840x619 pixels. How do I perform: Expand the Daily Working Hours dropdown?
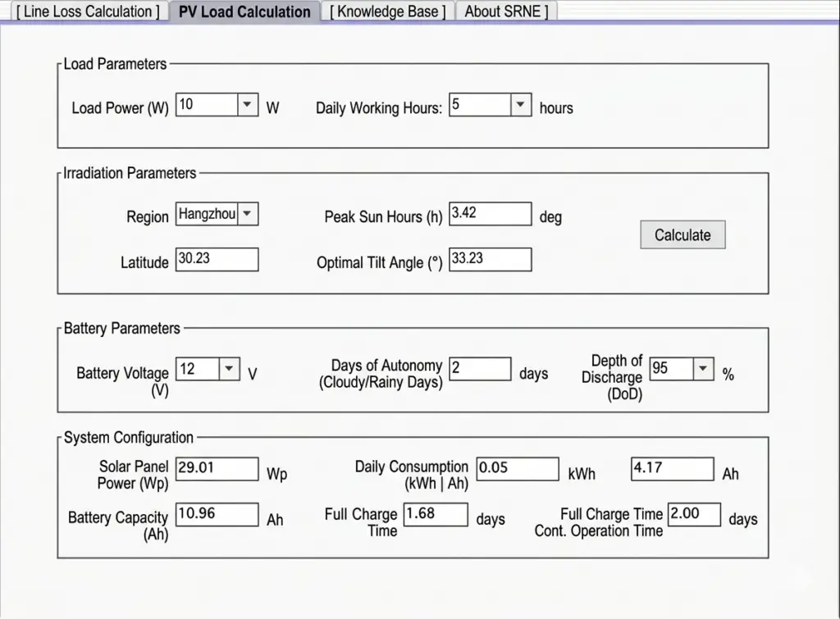point(519,104)
